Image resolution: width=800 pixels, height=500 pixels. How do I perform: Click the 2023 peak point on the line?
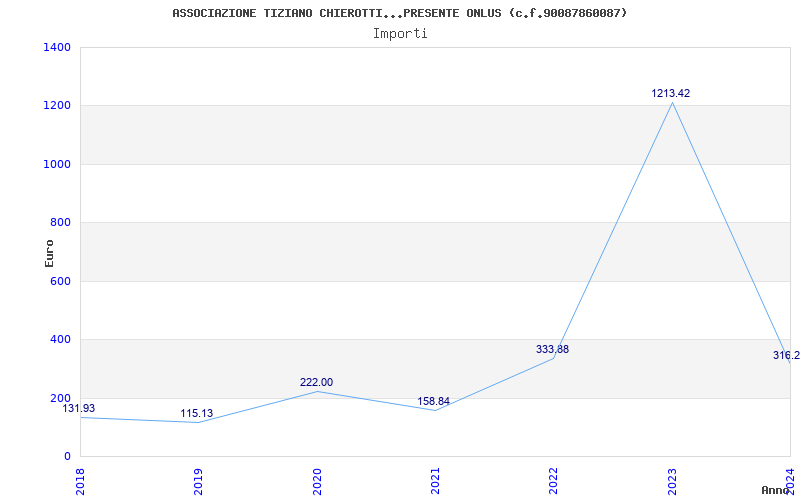coord(672,103)
